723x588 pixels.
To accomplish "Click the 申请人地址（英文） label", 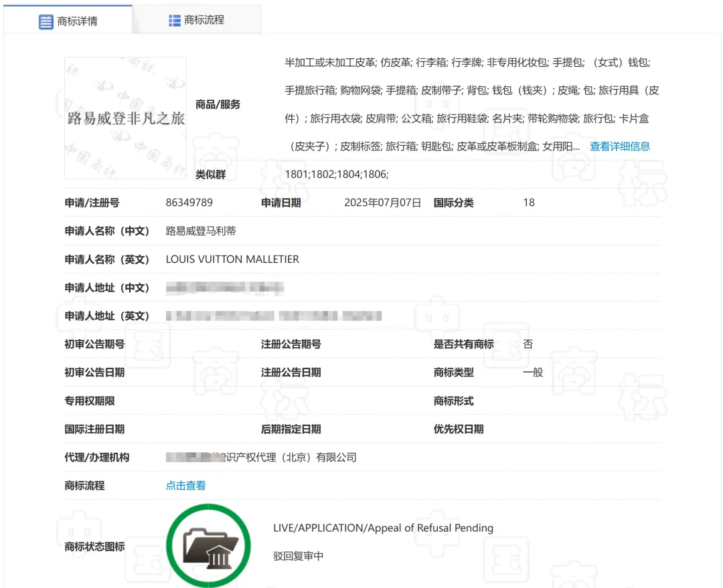I will [x=107, y=316].
